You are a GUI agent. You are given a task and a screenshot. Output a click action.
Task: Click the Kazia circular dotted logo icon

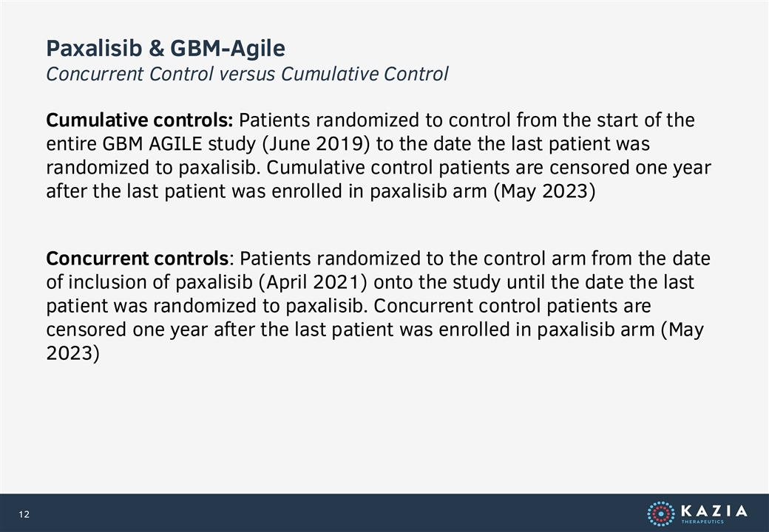(x=660, y=514)
